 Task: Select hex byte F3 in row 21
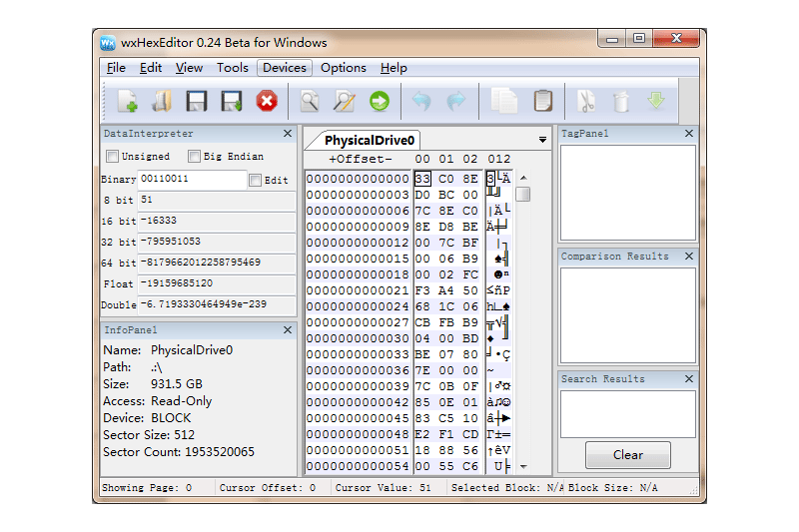tap(422, 290)
